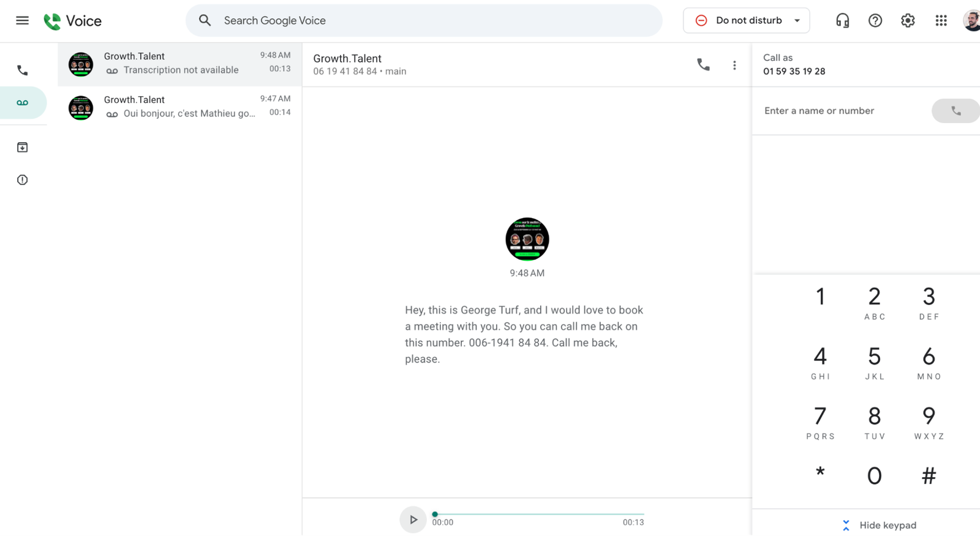
Task: Dial keypad digit 2 ABC
Action: coord(875,302)
